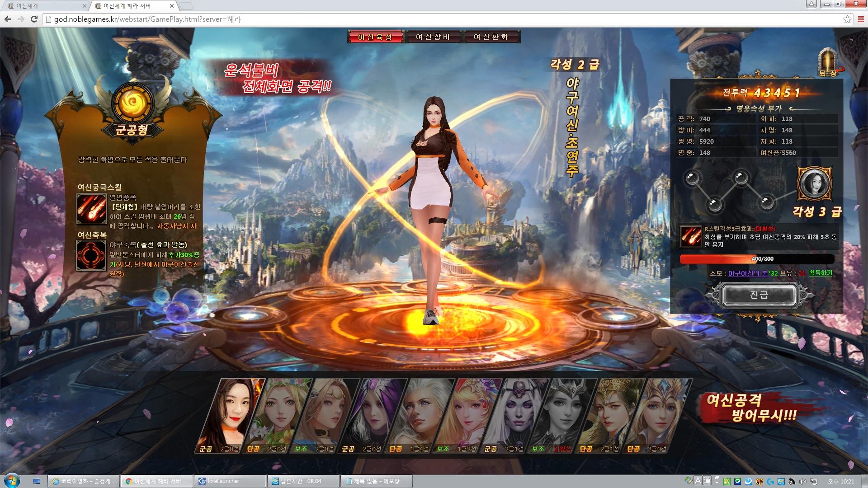
Task: Select the 보조 2급0성 goddess portrait
Action: 325,416
